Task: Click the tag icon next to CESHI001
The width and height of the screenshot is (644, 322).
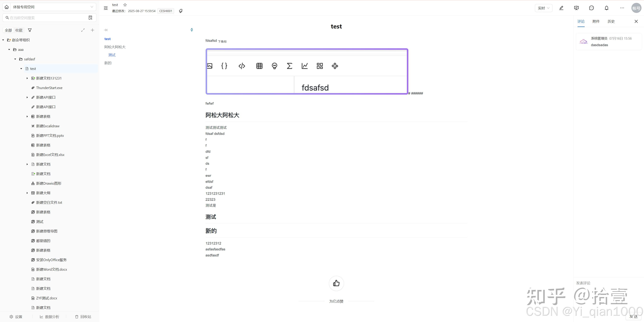Action: point(181,11)
